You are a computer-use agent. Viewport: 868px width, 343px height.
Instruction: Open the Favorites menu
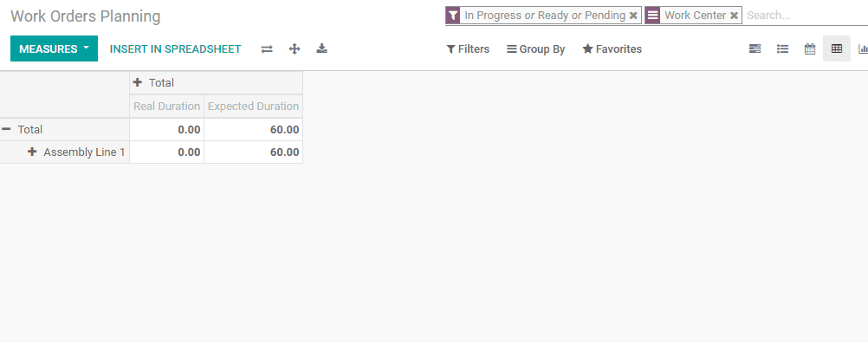click(x=612, y=49)
